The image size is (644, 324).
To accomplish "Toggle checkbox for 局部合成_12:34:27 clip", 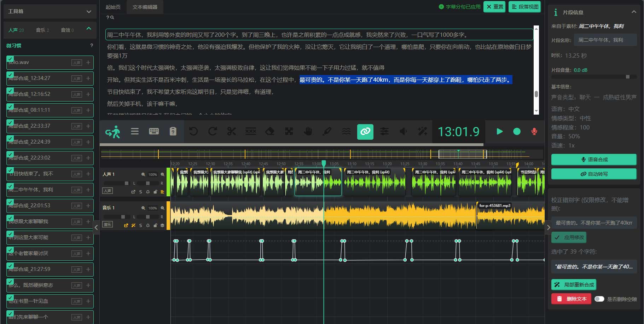I will coord(10,75).
